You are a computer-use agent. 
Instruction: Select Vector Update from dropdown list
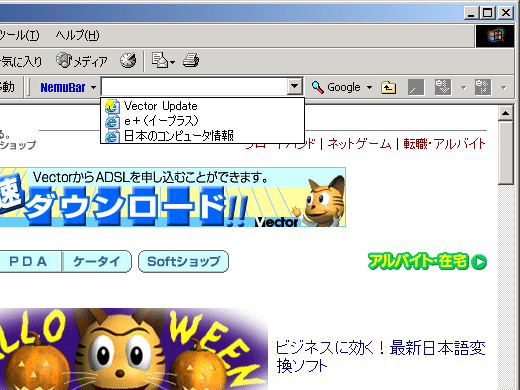coord(202,106)
